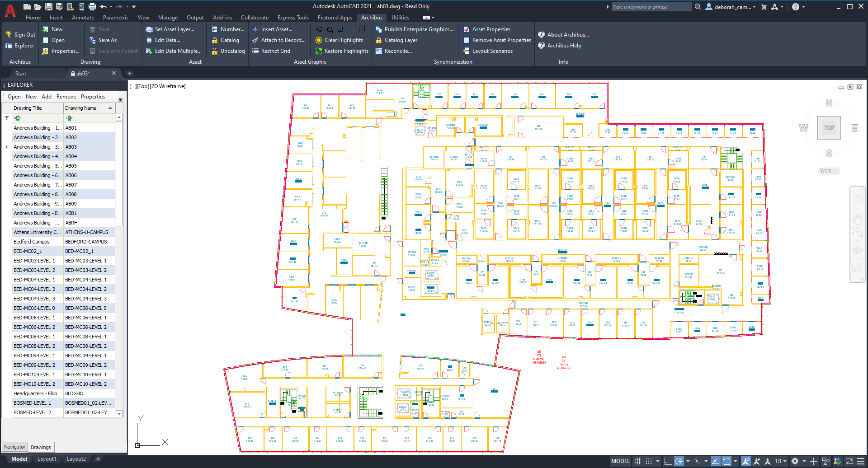Switch to the Layout1 tab
This screenshot has height=468, width=868.
tap(47, 459)
